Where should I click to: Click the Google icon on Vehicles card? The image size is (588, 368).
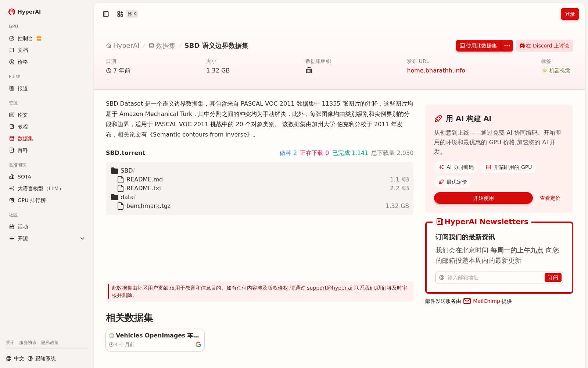point(198,344)
